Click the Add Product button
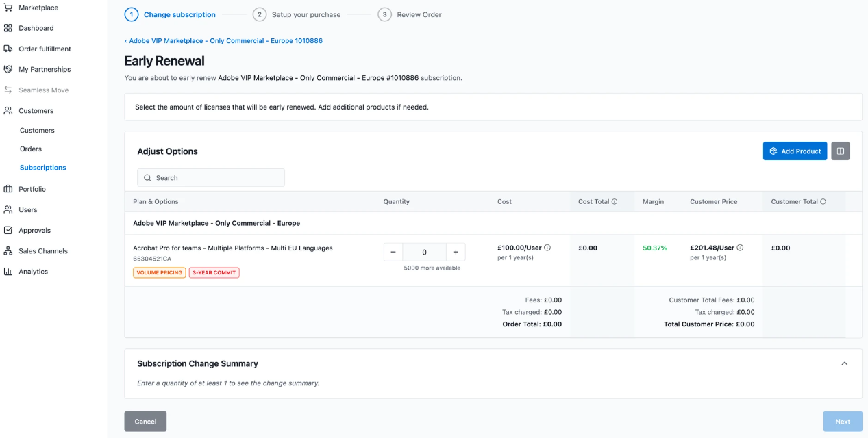This screenshot has height=438, width=868. tap(795, 151)
